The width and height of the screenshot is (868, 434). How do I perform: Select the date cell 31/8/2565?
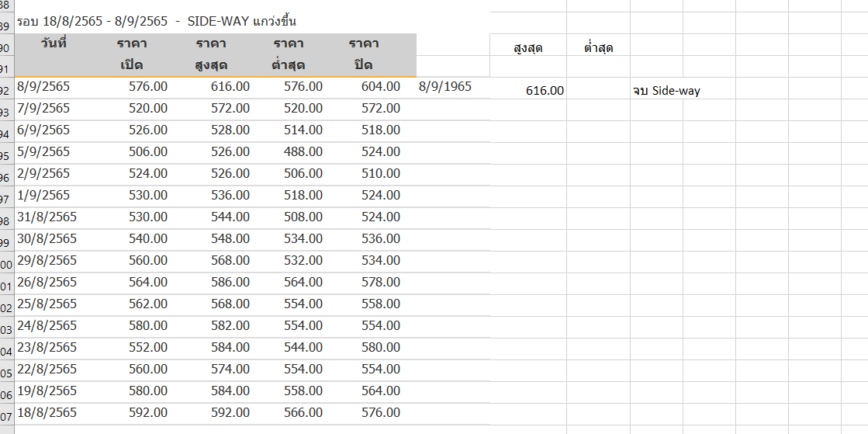(47, 217)
